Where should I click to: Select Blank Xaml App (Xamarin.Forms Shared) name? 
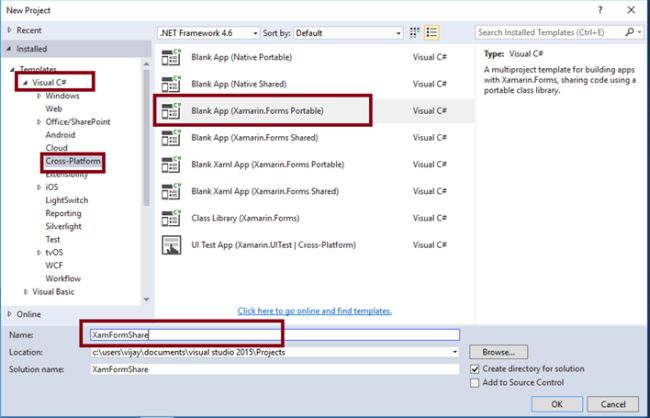click(x=265, y=191)
